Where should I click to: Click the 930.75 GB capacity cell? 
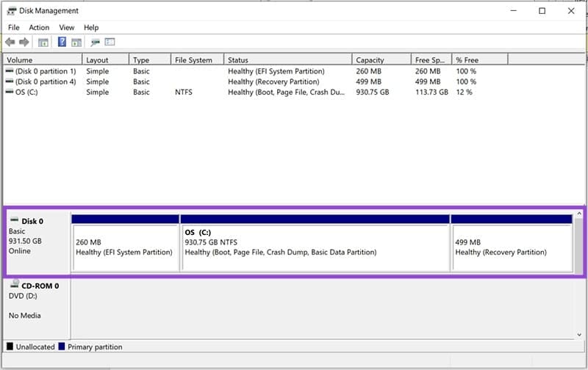coord(373,92)
